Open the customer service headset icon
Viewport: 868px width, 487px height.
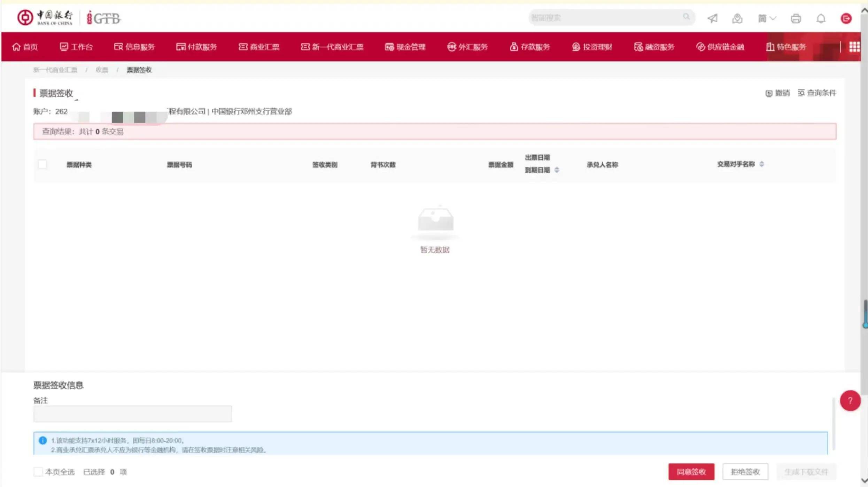click(737, 18)
